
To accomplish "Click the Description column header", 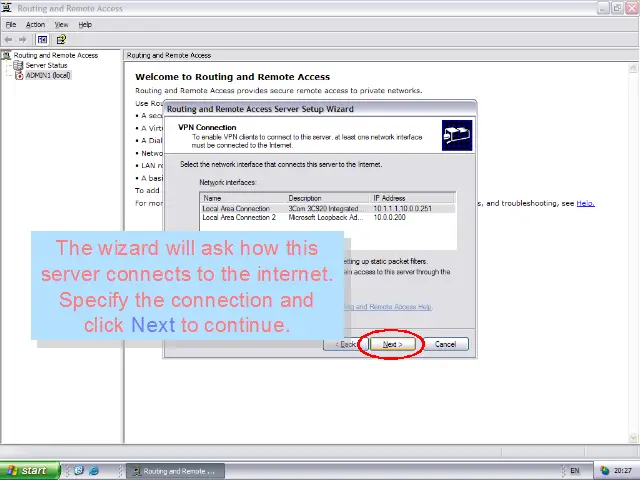I will tap(328, 198).
